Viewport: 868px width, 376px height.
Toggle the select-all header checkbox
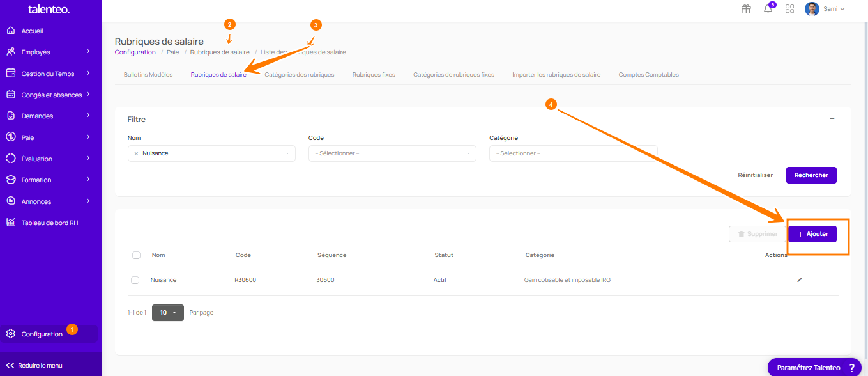pos(136,255)
